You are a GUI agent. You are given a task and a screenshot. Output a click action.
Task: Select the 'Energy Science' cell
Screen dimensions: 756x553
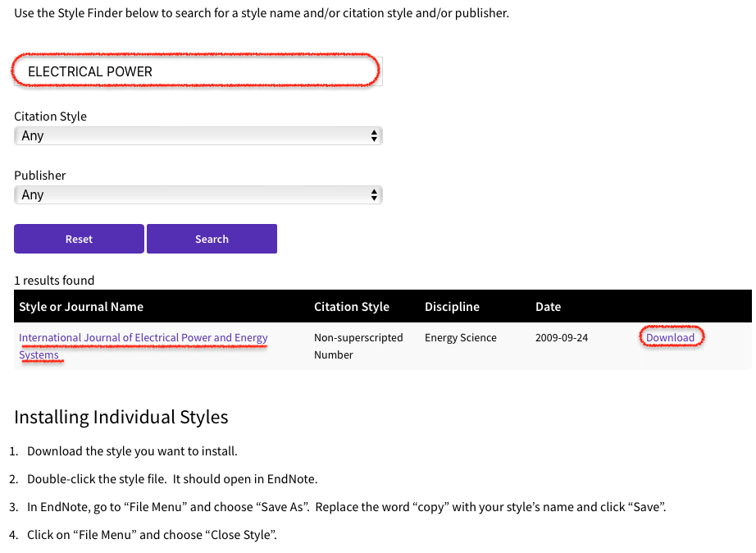coord(461,338)
